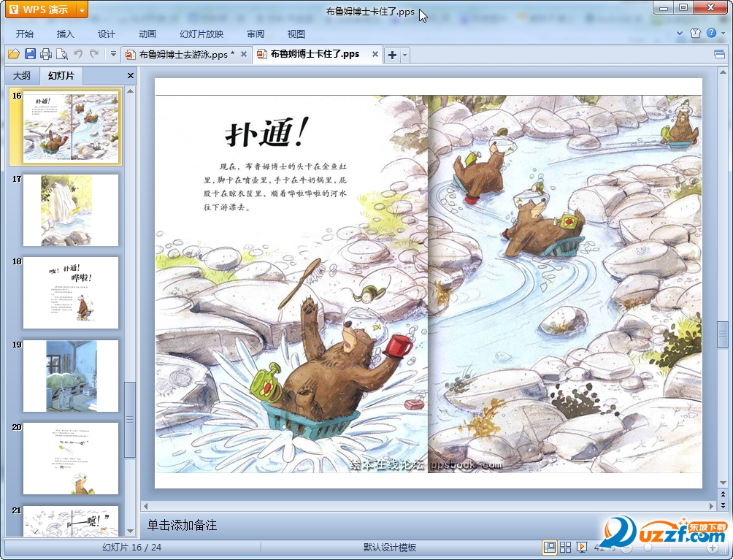
Task: Zoom in with the plus button
Action: click(712, 548)
